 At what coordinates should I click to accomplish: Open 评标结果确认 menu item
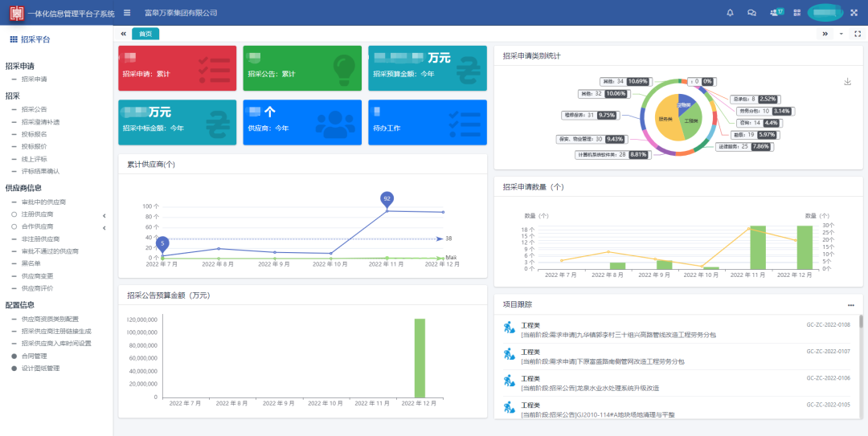[x=40, y=172]
